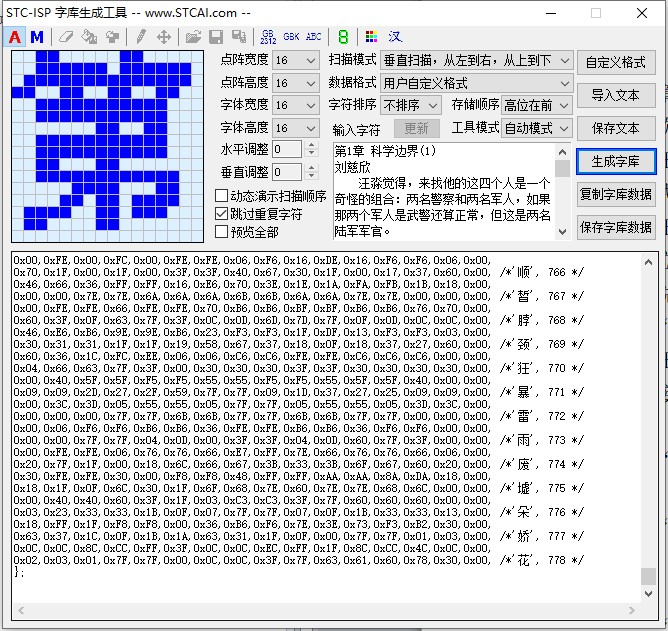
Task: Expand the 数据格式 data format combo box
Action: [x=476, y=83]
